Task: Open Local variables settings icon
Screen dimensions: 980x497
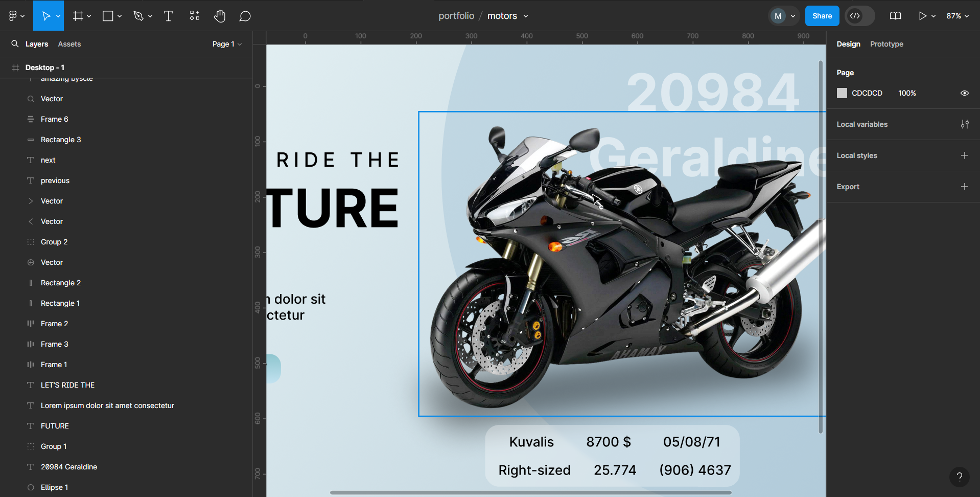Action: pos(964,124)
